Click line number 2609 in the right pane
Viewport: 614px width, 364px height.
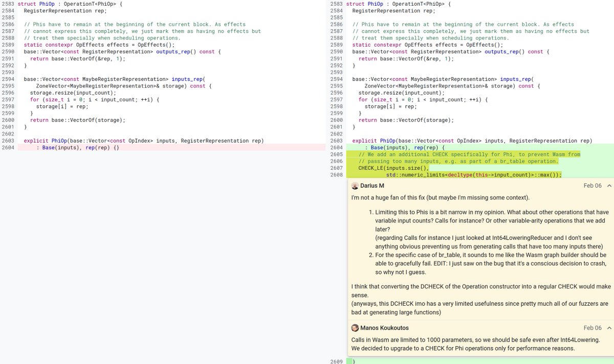(x=337, y=361)
